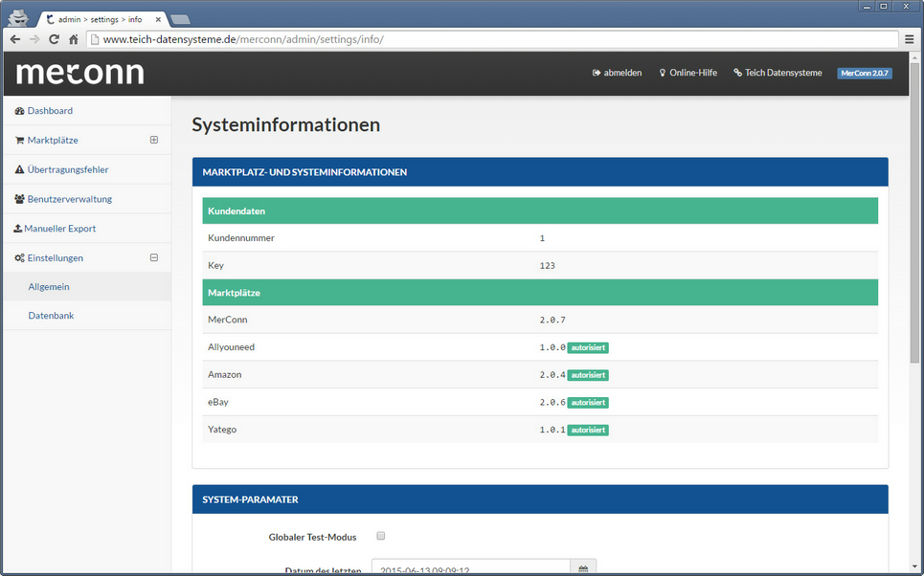Viewport: 924px width, 576px height.
Task: Click the Allyouneed marketplace row label
Action: pos(231,347)
